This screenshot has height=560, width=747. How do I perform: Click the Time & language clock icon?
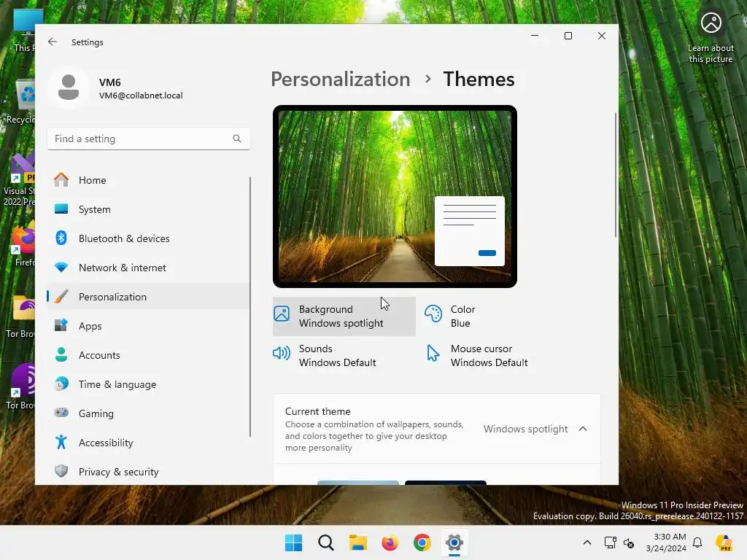click(61, 384)
